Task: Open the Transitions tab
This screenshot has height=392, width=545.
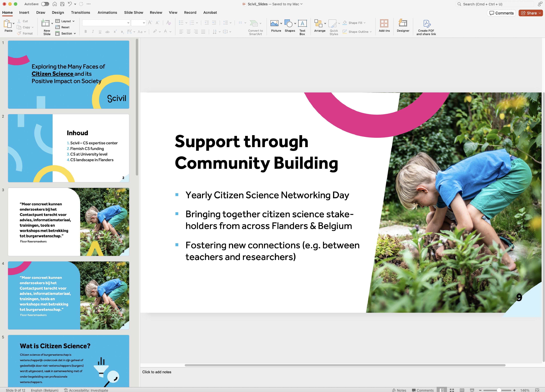Action: [x=80, y=13]
